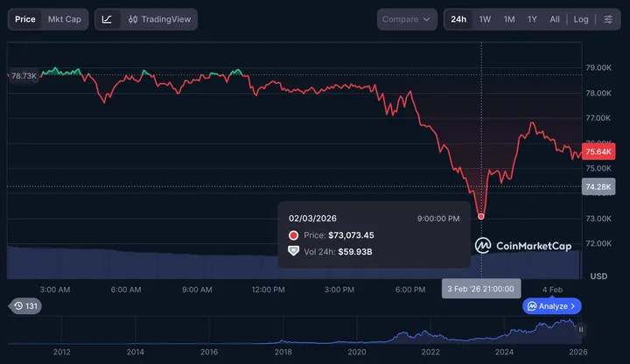Image resolution: width=630 pixels, height=364 pixels.
Task: Click the current price tag 75.64K
Action: point(599,150)
